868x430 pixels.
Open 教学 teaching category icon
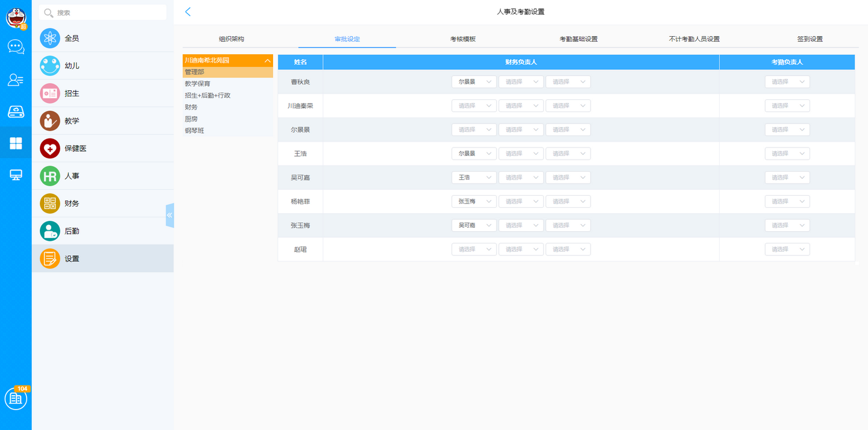[50, 121]
